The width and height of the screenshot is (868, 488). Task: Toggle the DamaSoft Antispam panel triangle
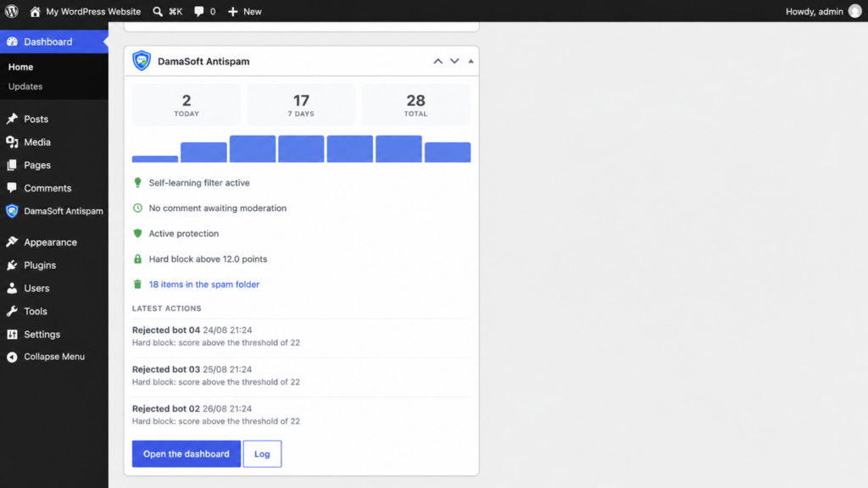(471, 61)
